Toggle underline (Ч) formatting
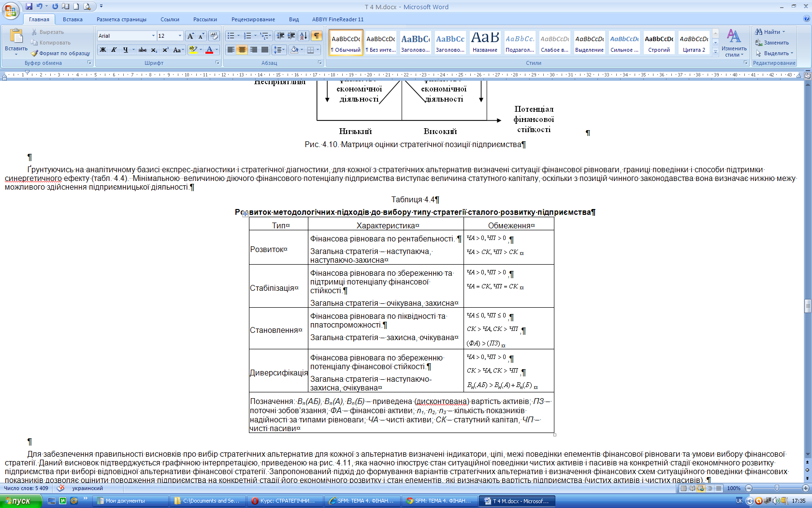812x508 pixels. tap(126, 50)
